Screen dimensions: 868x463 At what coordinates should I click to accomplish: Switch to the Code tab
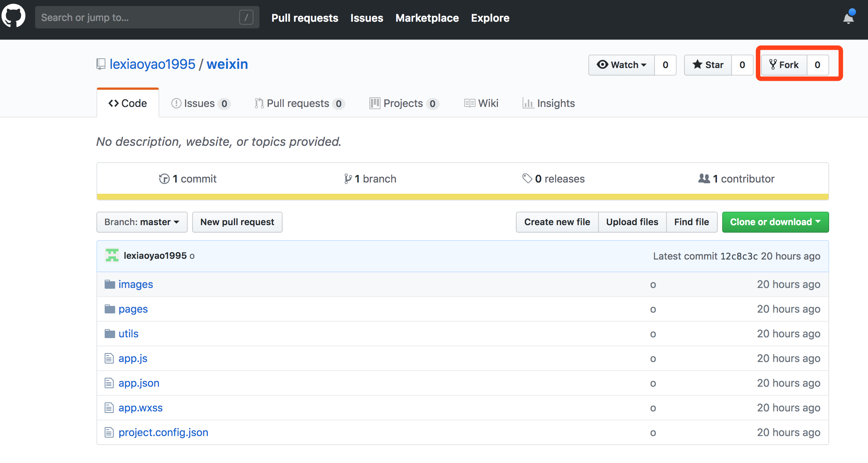point(128,103)
